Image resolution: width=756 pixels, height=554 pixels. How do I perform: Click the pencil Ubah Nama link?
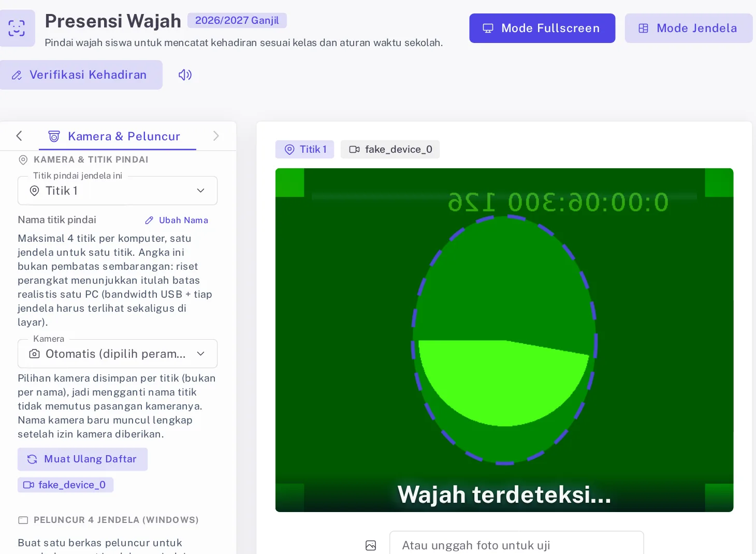(x=177, y=220)
